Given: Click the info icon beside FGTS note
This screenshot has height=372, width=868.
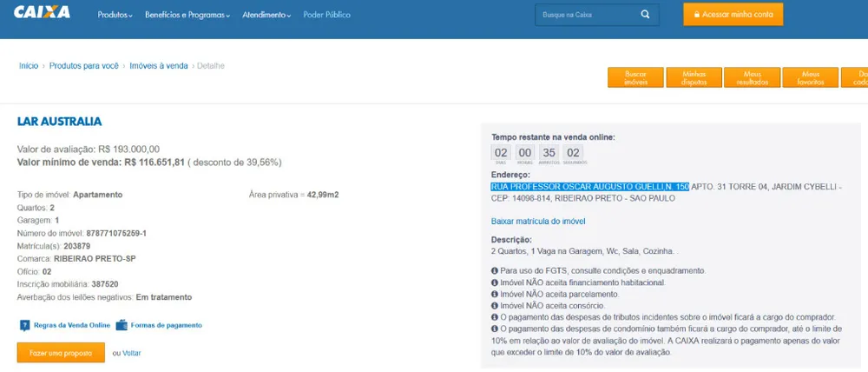Looking at the screenshot, I should (x=495, y=271).
